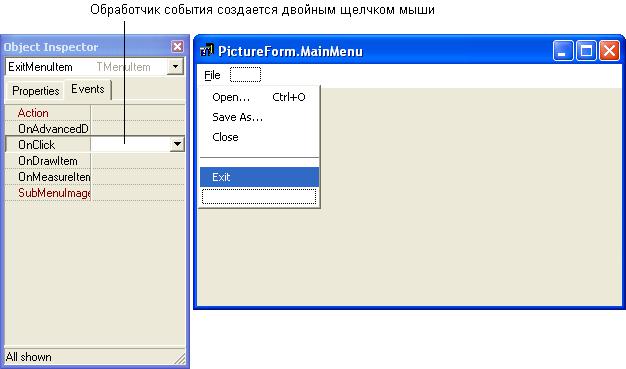The width and height of the screenshot is (626, 369).
Task: Open the File menu
Action: (x=212, y=75)
